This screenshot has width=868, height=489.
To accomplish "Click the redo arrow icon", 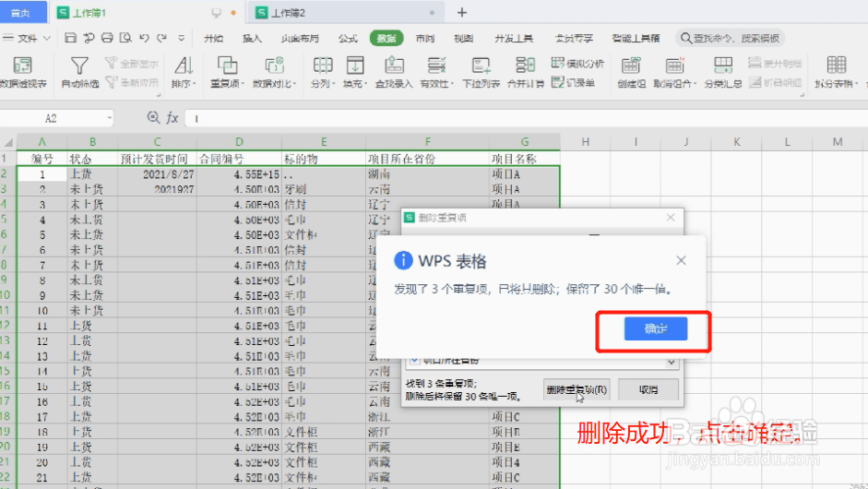I will (x=162, y=38).
